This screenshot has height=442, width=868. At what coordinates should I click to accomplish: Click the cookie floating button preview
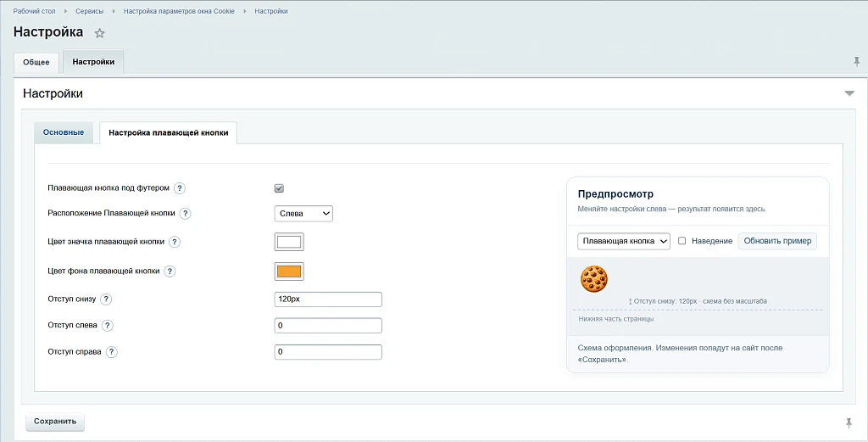click(594, 278)
